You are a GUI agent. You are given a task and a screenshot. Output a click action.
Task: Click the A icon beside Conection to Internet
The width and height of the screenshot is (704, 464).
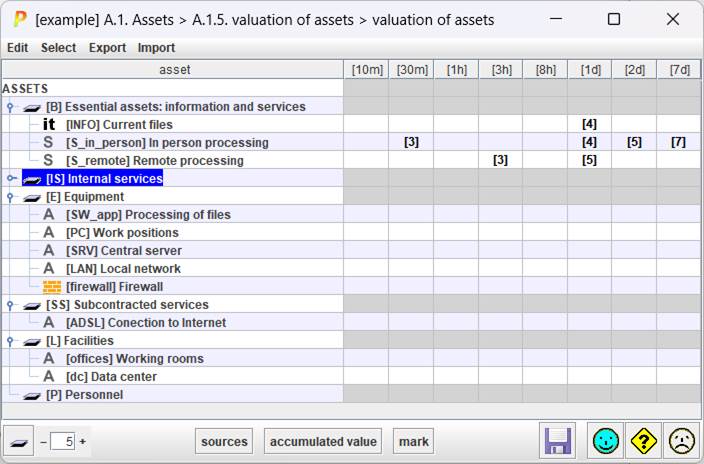point(48,323)
